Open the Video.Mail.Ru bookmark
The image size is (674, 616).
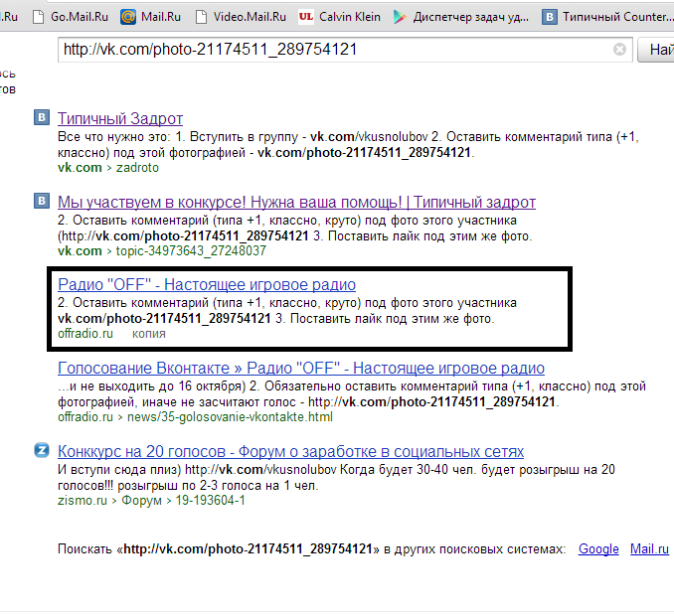click(241, 17)
